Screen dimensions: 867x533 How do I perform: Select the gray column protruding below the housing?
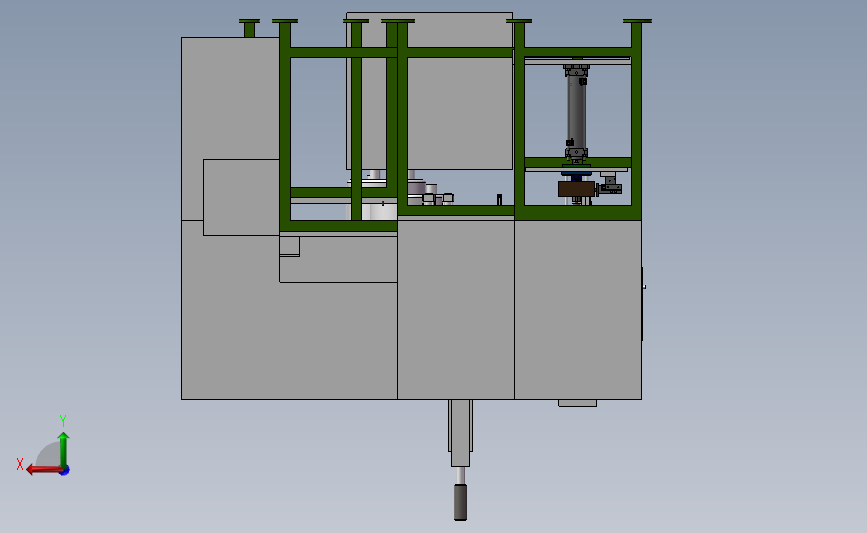pyautogui.click(x=460, y=433)
